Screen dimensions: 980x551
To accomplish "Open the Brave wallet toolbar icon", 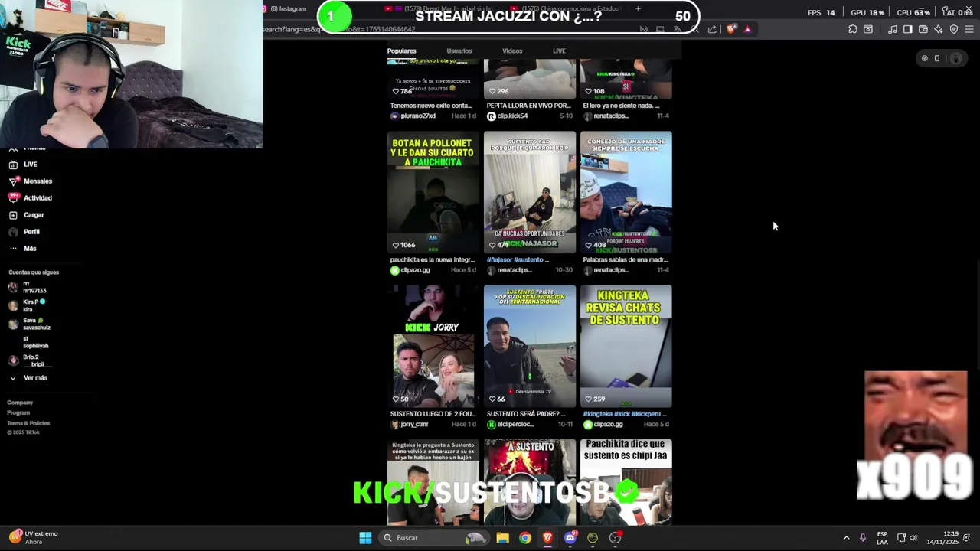I will coord(923,29).
